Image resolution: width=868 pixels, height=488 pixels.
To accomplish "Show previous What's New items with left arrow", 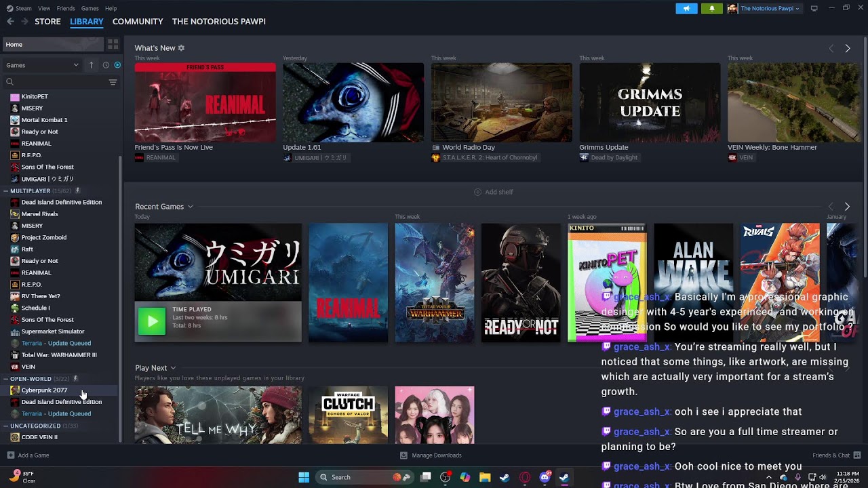I will [831, 49].
